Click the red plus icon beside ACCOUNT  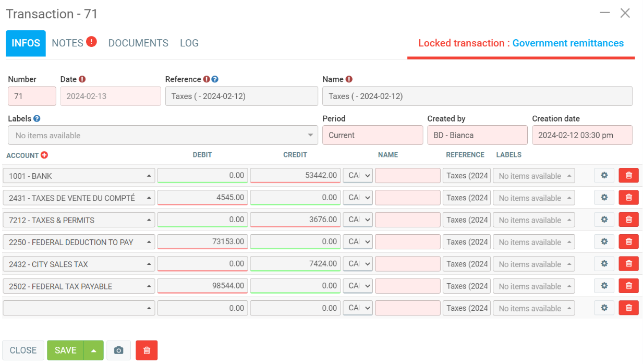coord(44,155)
